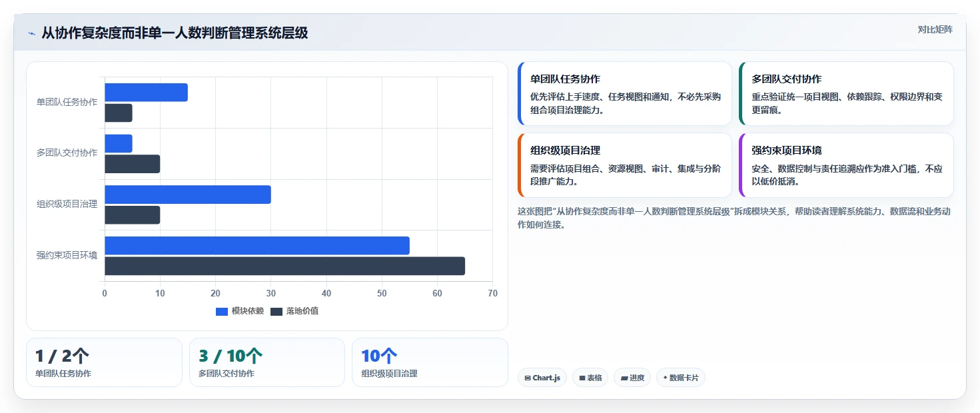Click the 表格 tag chip
Image resolution: width=980 pixels, height=413 pixels.
click(x=590, y=378)
